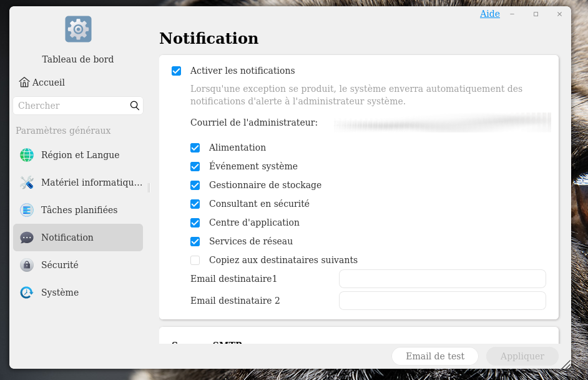Open Matériel informatique tools icon
Screen dimensions: 588x380
coord(27,182)
